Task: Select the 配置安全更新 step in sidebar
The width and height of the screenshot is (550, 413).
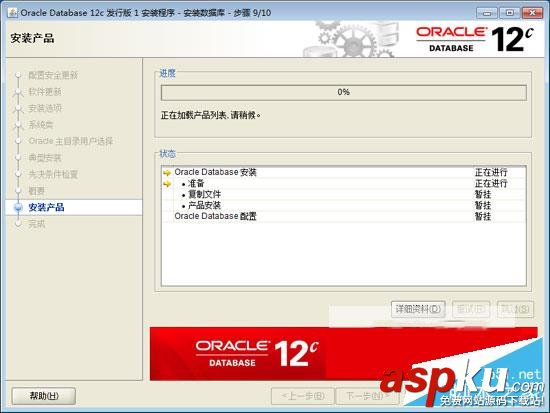Action: tap(53, 75)
